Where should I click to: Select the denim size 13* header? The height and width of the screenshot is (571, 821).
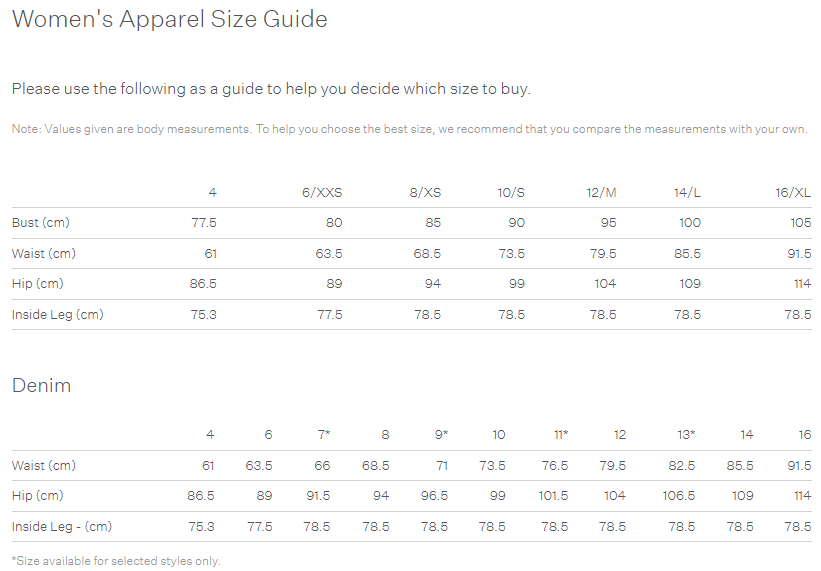(x=686, y=434)
